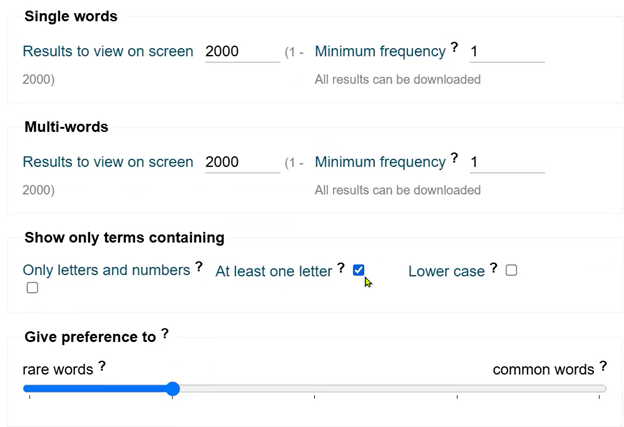The image size is (624, 427).
Task: Click slider track at middle tick mark
Action: point(314,388)
